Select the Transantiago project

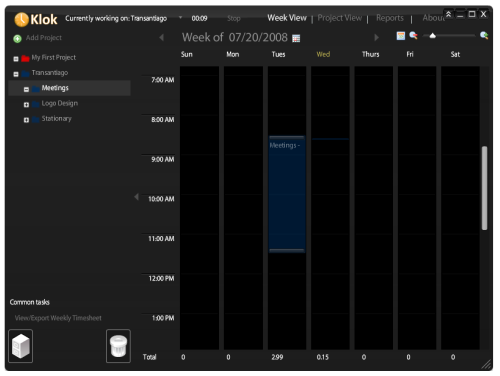click(50, 73)
